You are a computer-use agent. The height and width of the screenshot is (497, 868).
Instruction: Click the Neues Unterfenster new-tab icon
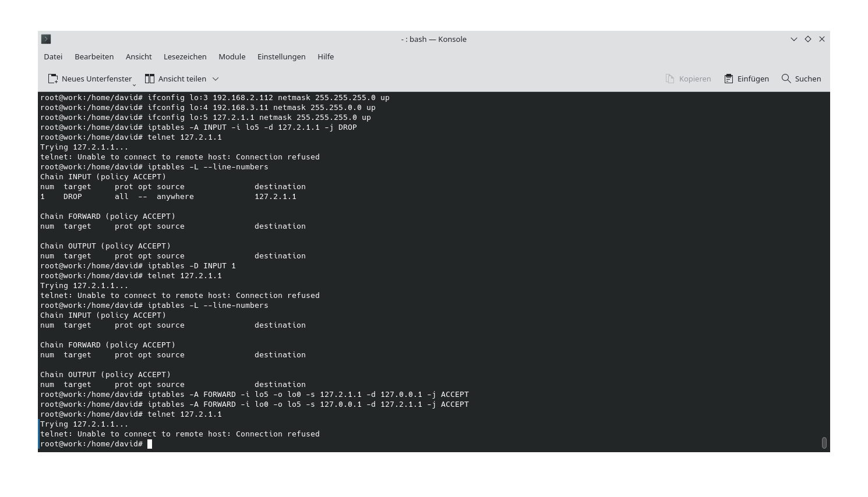click(x=53, y=78)
